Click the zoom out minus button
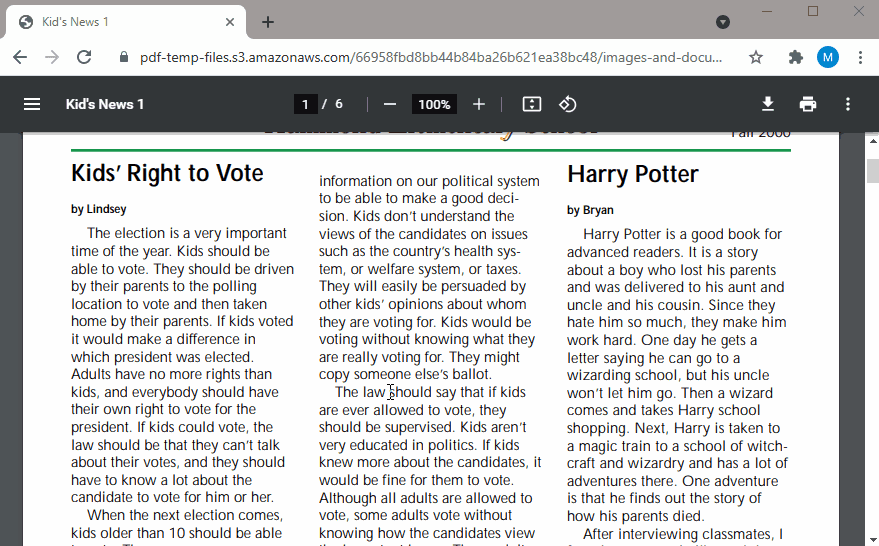The height and width of the screenshot is (546, 879). click(390, 104)
